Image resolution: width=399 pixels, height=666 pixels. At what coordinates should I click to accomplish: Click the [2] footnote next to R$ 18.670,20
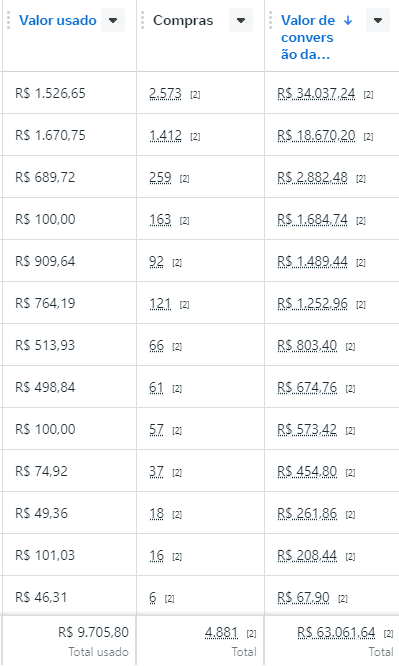[368, 136]
